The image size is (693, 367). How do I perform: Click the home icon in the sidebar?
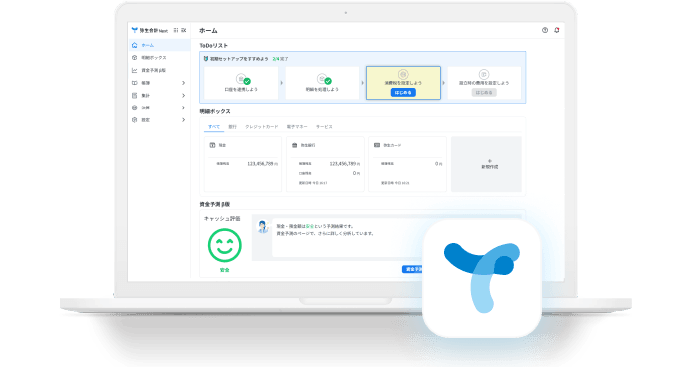[x=135, y=45]
